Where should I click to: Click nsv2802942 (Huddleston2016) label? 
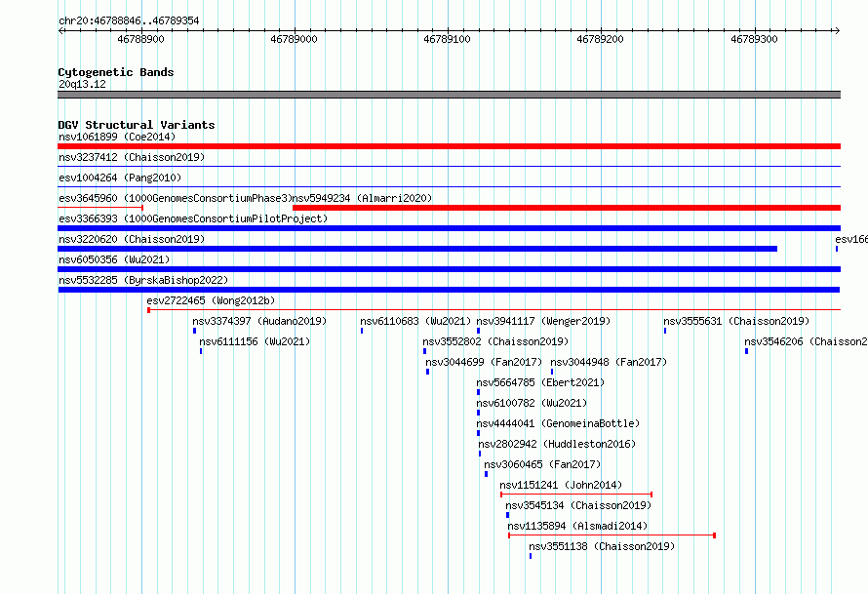pos(557,444)
